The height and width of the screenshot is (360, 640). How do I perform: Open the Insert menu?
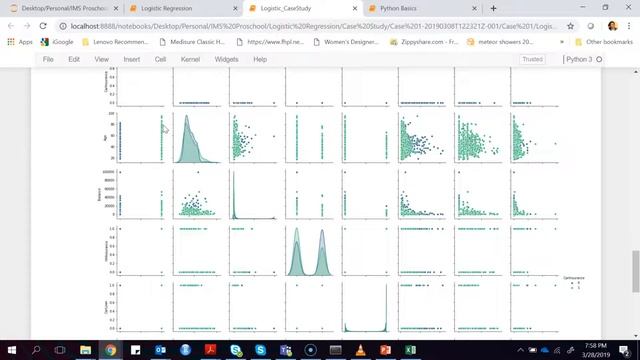pos(132,59)
